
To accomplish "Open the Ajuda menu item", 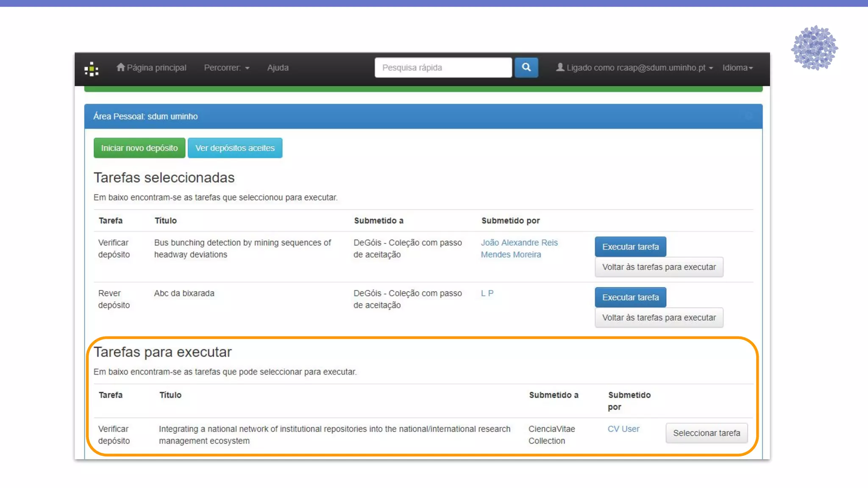I will [x=278, y=68].
